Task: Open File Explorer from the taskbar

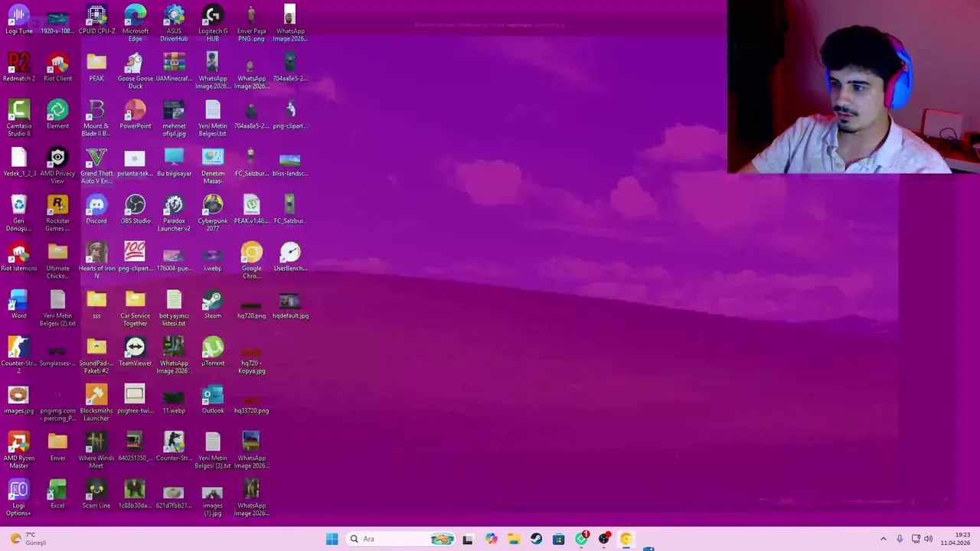Action: [513, 539]
